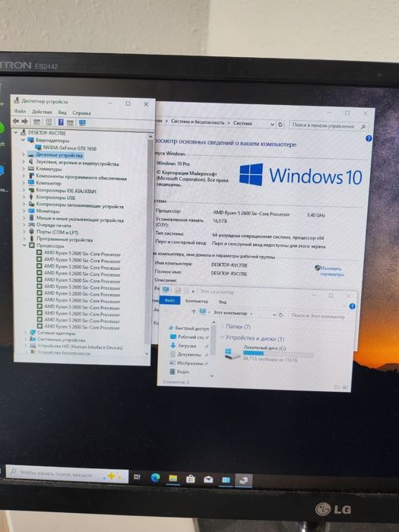Collapse the Папки (7) section in Explorer
Viewport: 399px width, 532px height.
[223, 326]
